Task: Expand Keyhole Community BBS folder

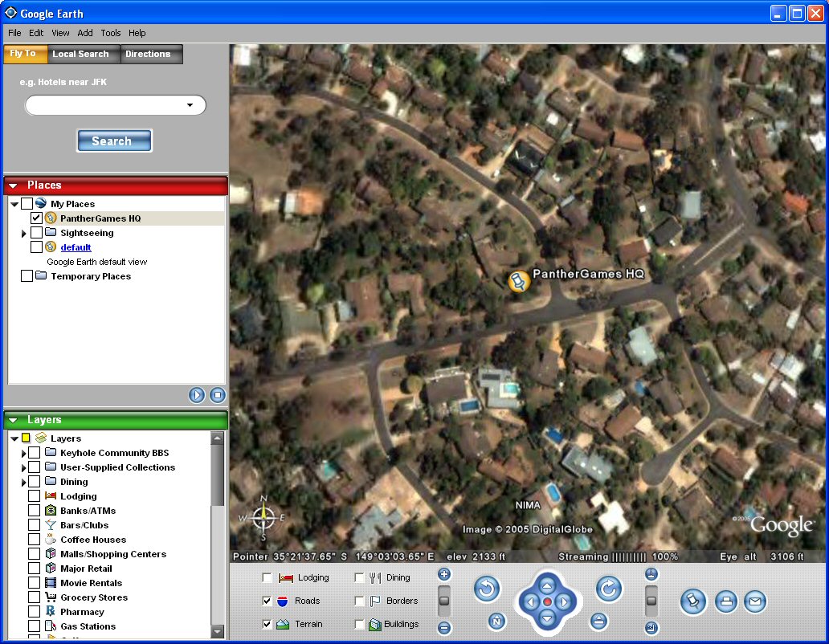Action: click(x=24, y=453)
